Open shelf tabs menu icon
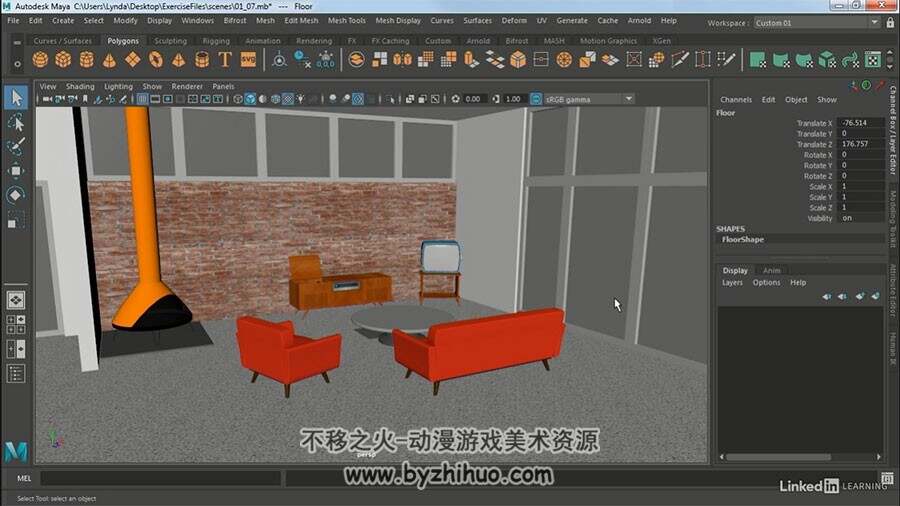The image size is (900, 506). click(x=17, y=42)
